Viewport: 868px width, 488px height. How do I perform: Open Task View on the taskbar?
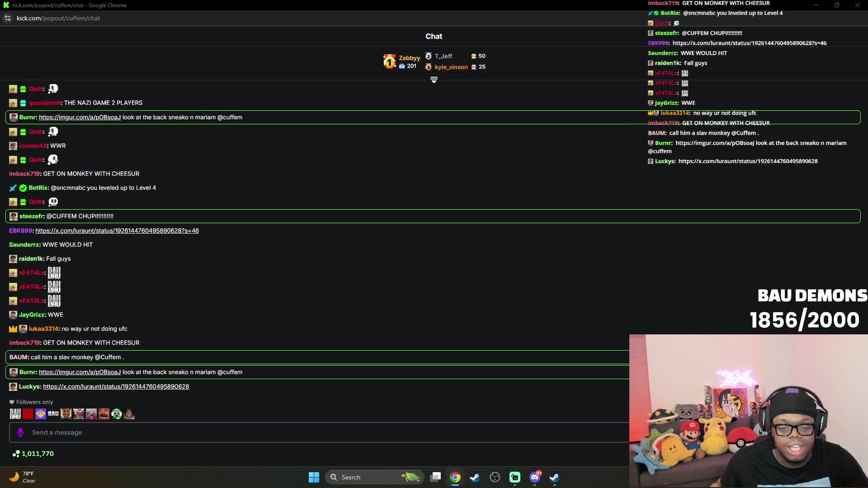click(x=435, y=477)
